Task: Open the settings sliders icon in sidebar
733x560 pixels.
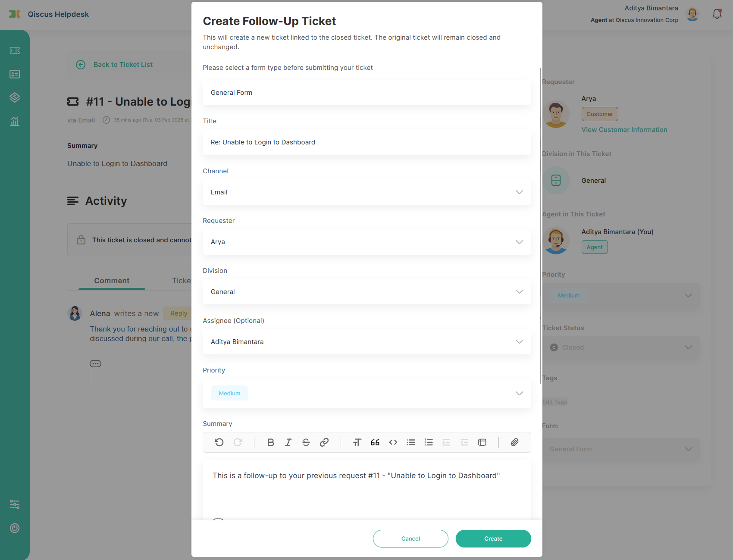Action: coord(15,504)
